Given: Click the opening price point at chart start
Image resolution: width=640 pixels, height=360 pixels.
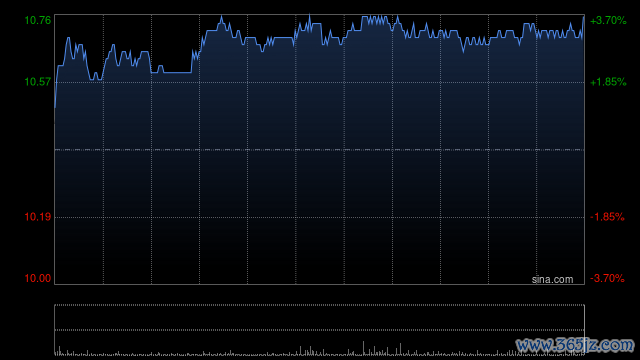Looking at the screenshot, I should pos(56,108).
